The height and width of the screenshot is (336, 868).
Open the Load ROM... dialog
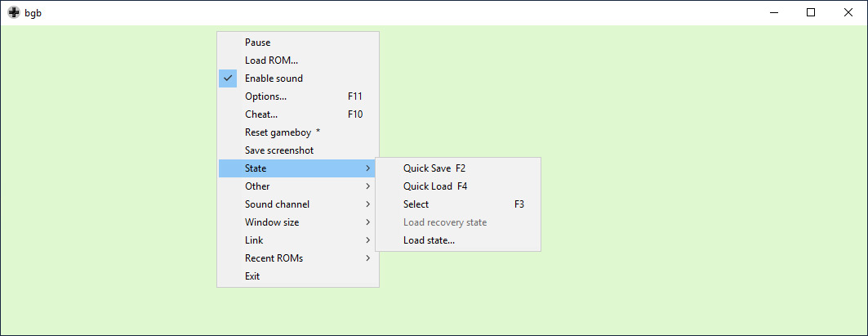pyautogui.click(x=298, y=60)
